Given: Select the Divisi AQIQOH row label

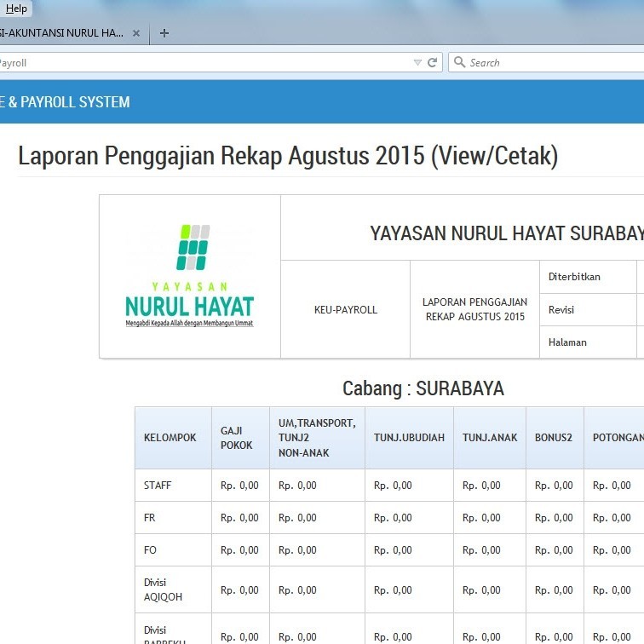Looking at the screenshot, I should tap(163, 589).
